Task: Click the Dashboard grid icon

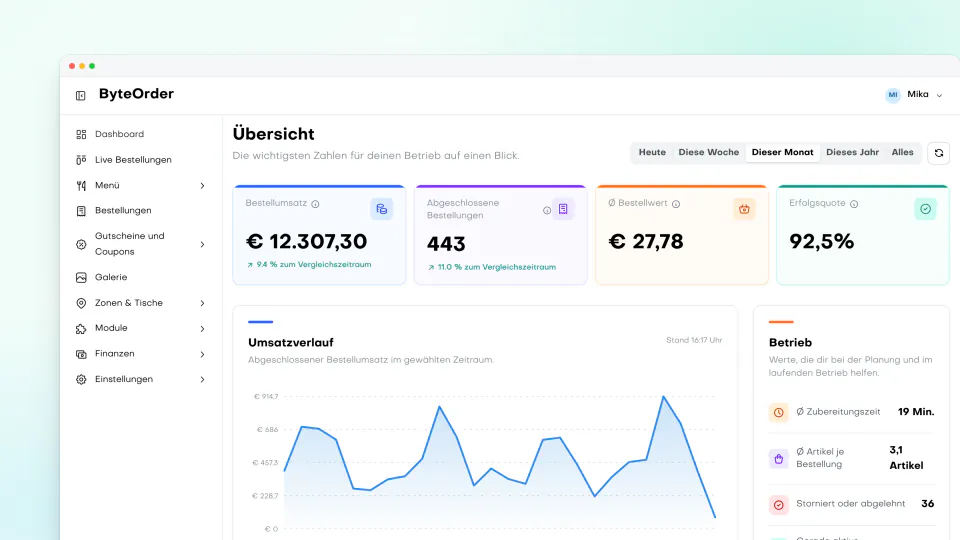Action: click(81, 134)
